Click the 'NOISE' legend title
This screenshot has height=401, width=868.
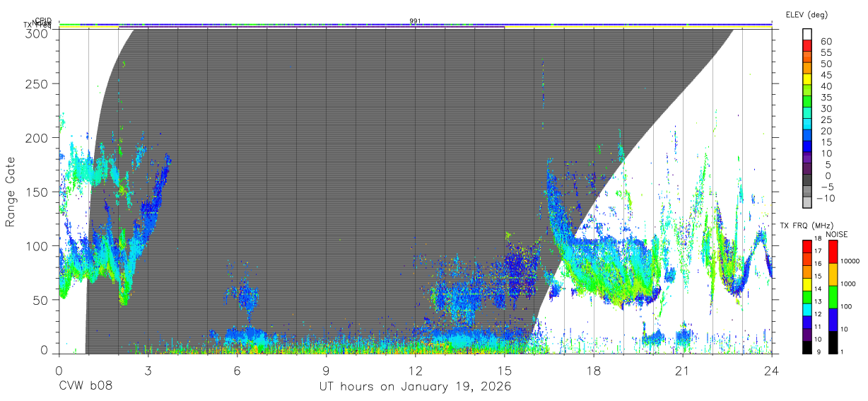(x=836, y=234)
